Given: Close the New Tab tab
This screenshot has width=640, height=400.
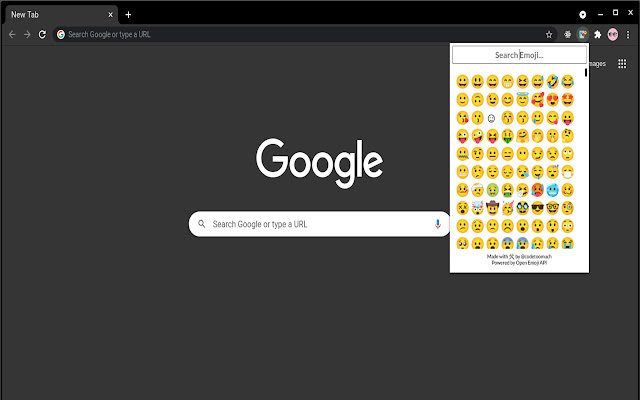Looking at the screenshot, I should pyautogui.click(x=111, y=15).
